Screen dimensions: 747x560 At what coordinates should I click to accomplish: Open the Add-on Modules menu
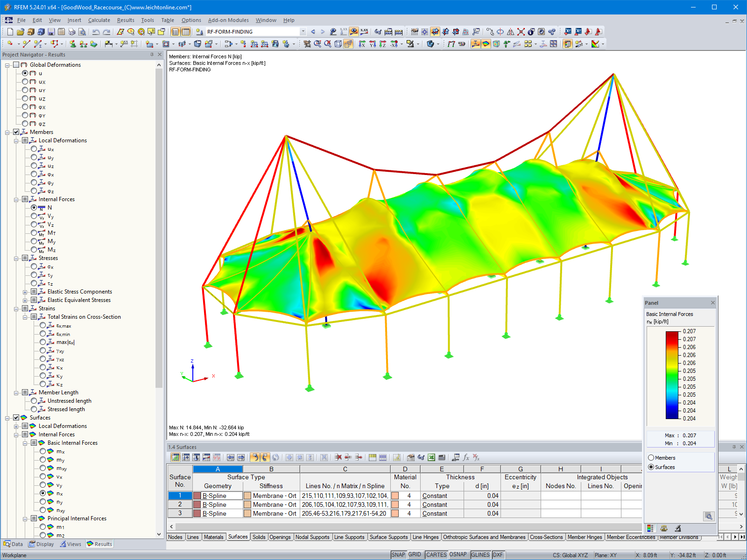pos(228,20)
